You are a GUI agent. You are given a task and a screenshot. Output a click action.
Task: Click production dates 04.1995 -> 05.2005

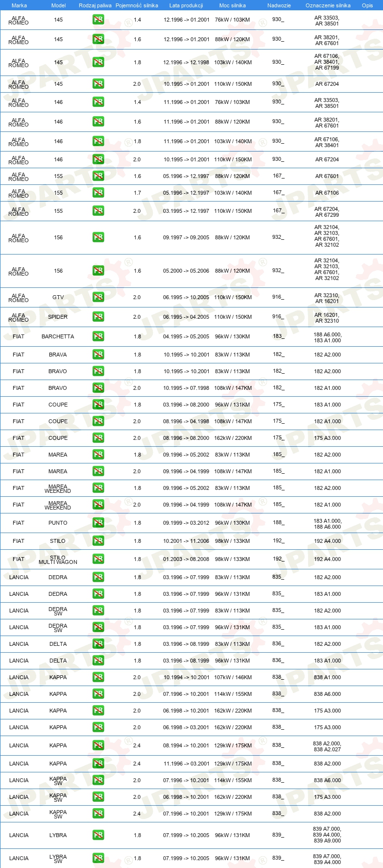coord(186,336)
